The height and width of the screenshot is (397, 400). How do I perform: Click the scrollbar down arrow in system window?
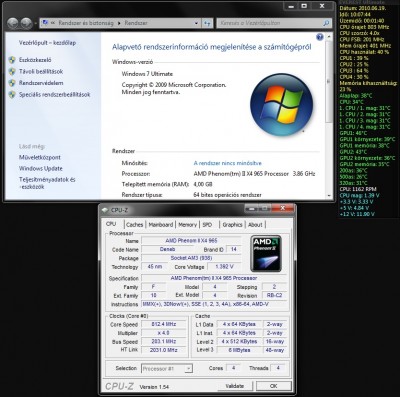click(x=329, y=196)
